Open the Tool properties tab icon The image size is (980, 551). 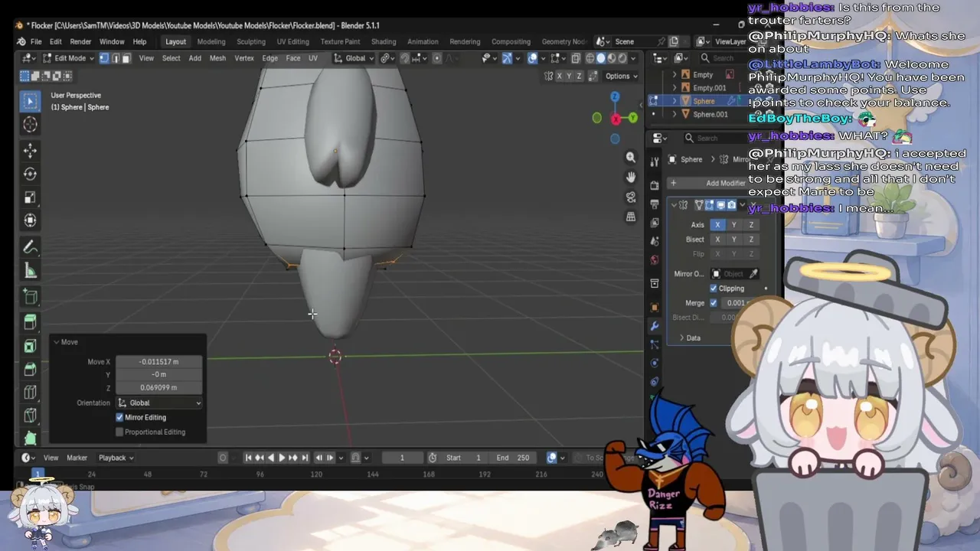click(x=655, y=161)
